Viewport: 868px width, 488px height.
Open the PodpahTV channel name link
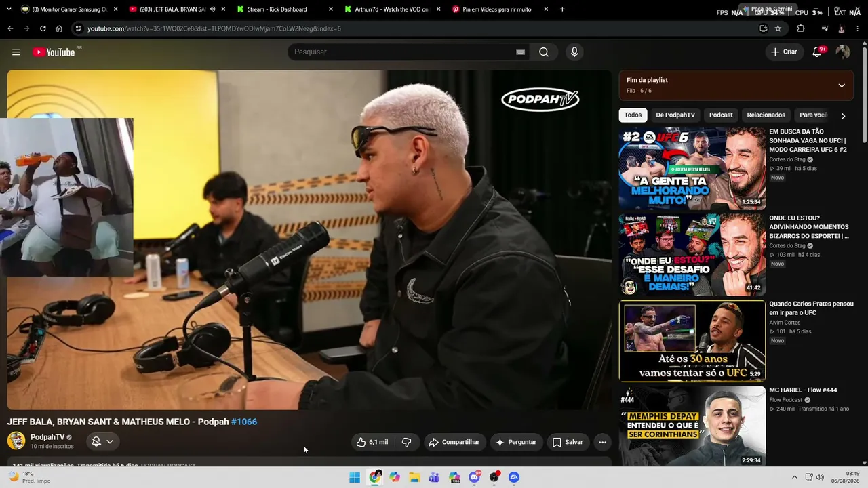[47, 437]
